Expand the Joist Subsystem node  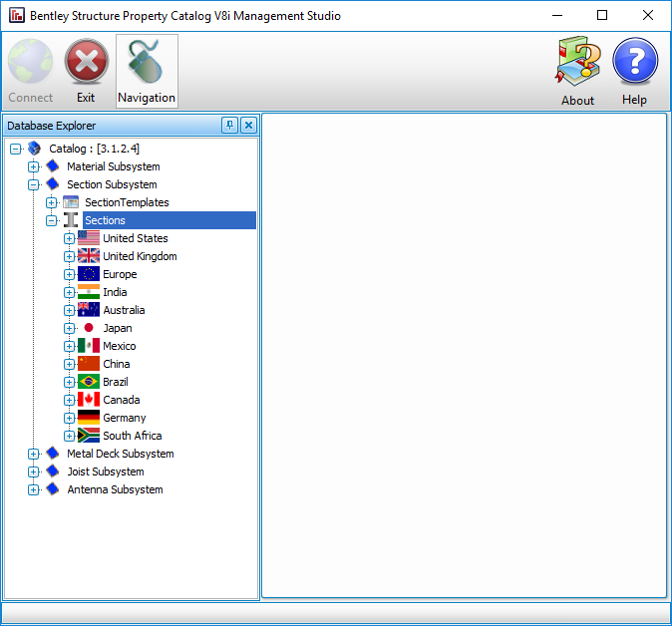pyautogui.click(x=34, y=471)
